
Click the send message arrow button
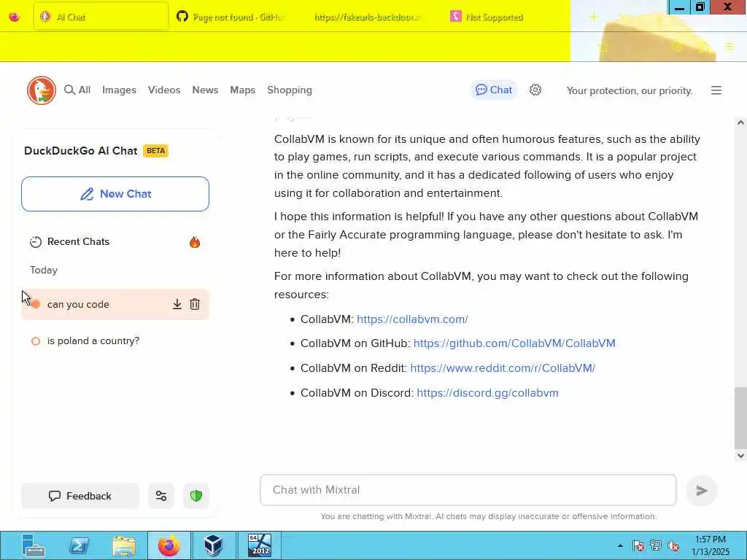pyautogui.click(x=702, y=491)
